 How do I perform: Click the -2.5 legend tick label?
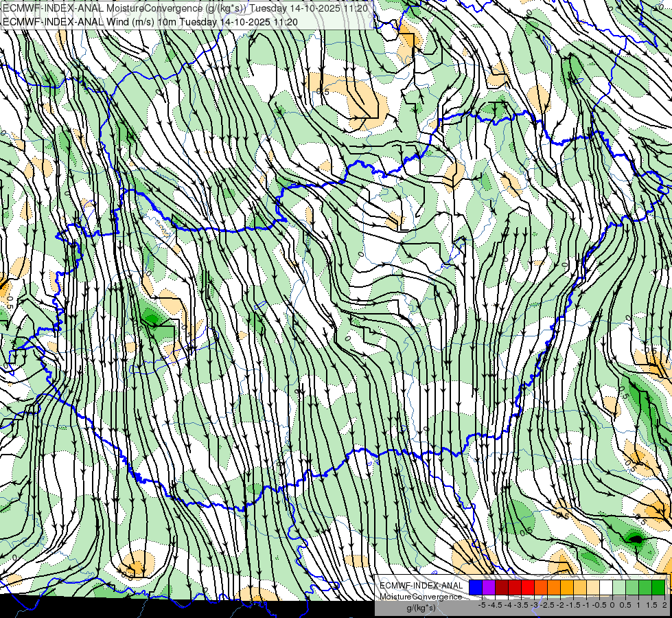click(547, 605)
